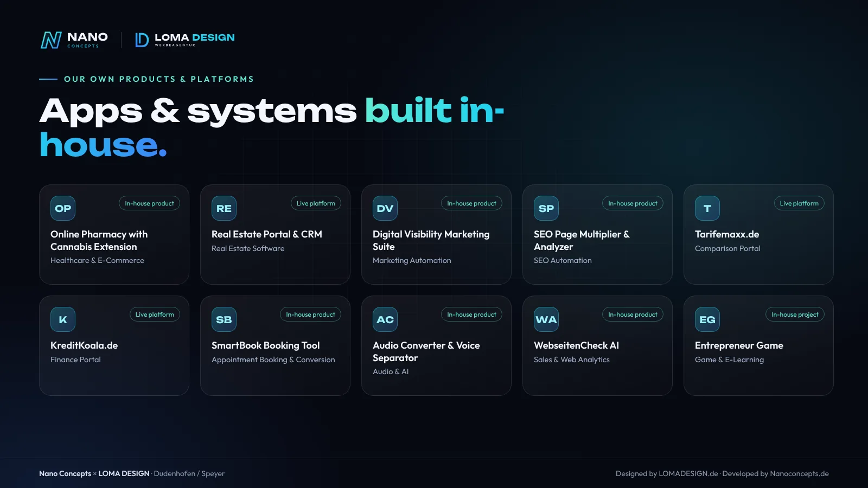Click the Nano Concepts logo

pos(74,40)
